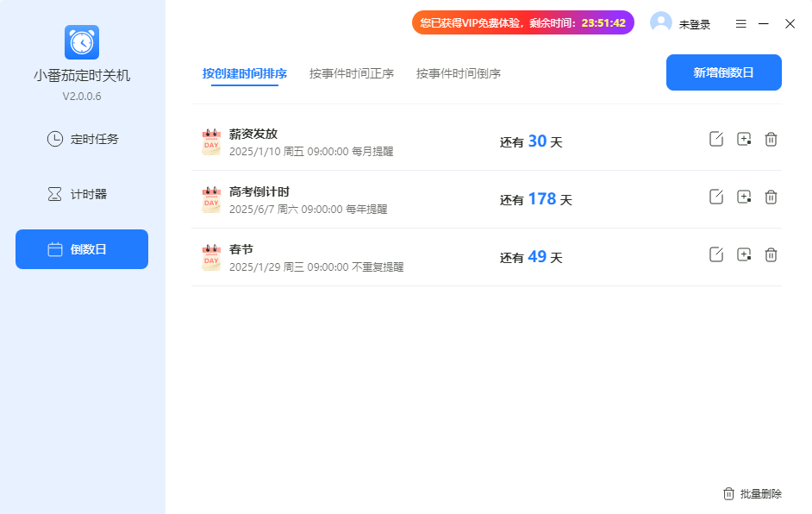This screenshot has width=812, height=514.
Task: Click the VIP free trial banner
Action: pos(522,23)
